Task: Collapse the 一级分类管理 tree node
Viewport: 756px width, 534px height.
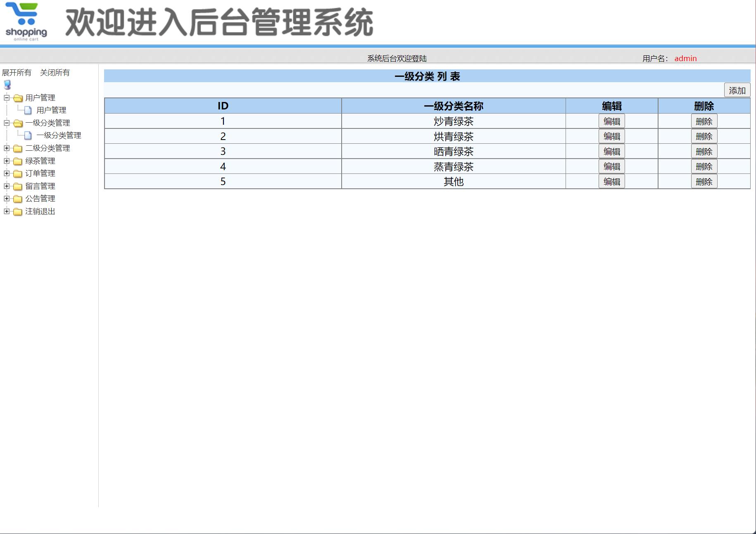Action: [6, 123]
